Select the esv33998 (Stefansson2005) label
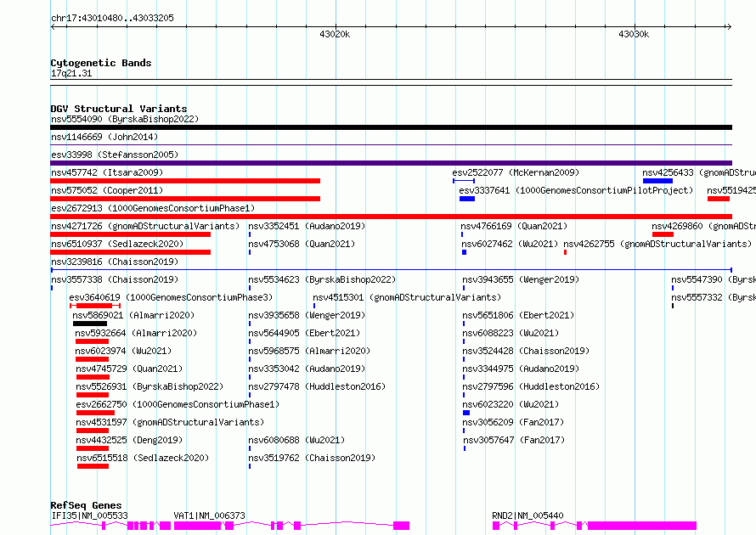Image resolution: width=756 pixels, height=535 pixels. coord(115,155)
